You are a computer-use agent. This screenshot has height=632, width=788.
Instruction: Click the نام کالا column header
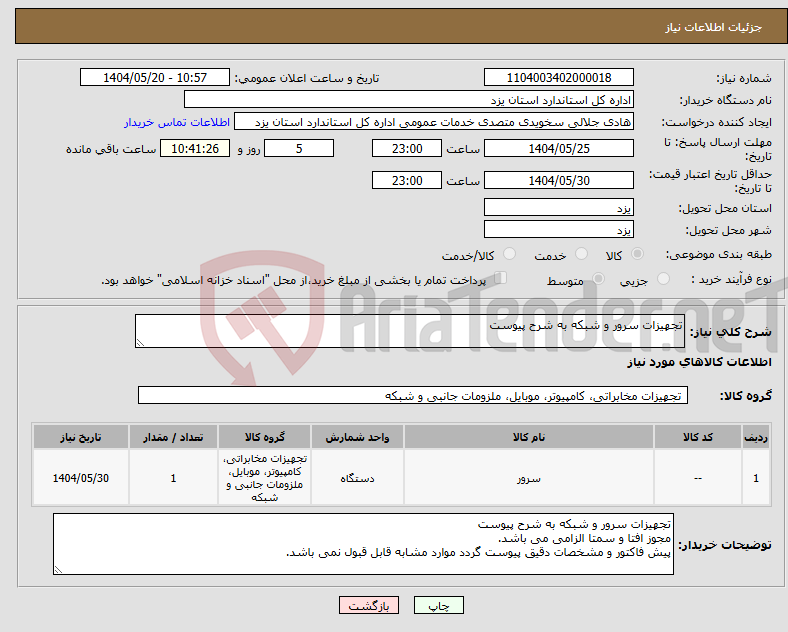(x=529, y=437)
